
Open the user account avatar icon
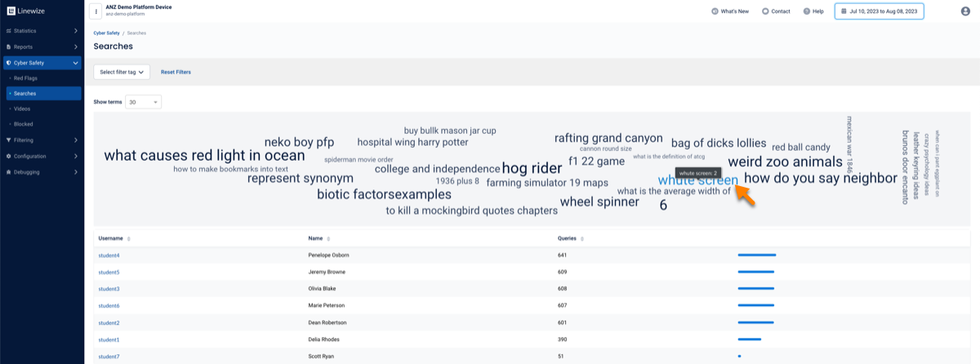(x=965, y=11)
